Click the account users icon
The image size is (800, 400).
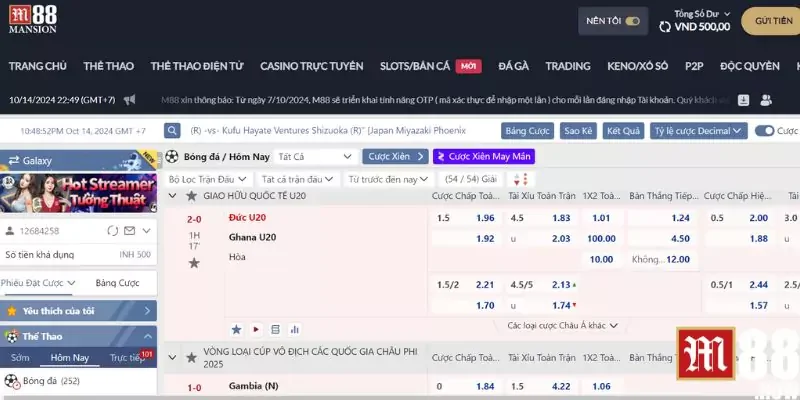click(766, 100)
